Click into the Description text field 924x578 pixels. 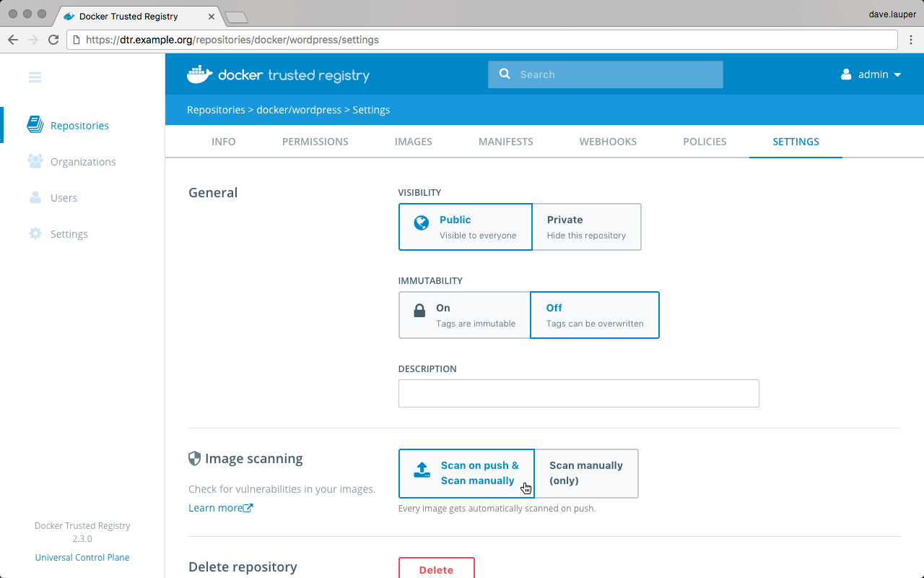coord(578,393)
